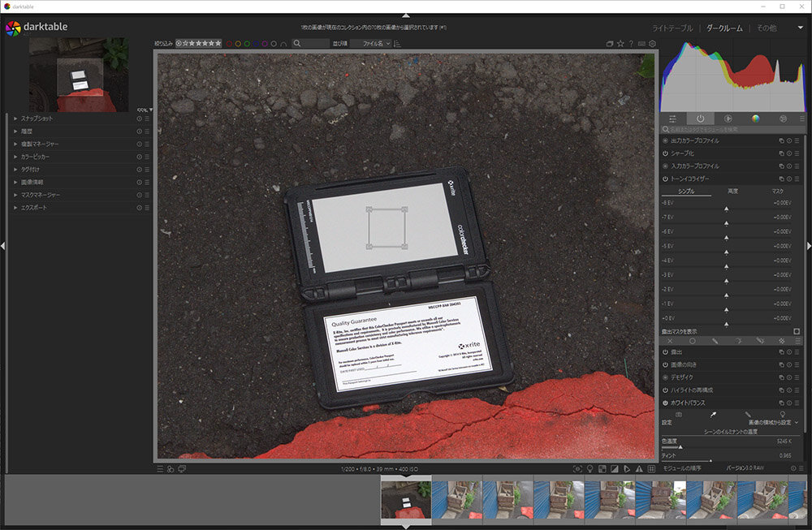This screenshot has height=530, width=812.
Task: Toggle 入力カラープロファイル module switch
Action: (666, 166)
